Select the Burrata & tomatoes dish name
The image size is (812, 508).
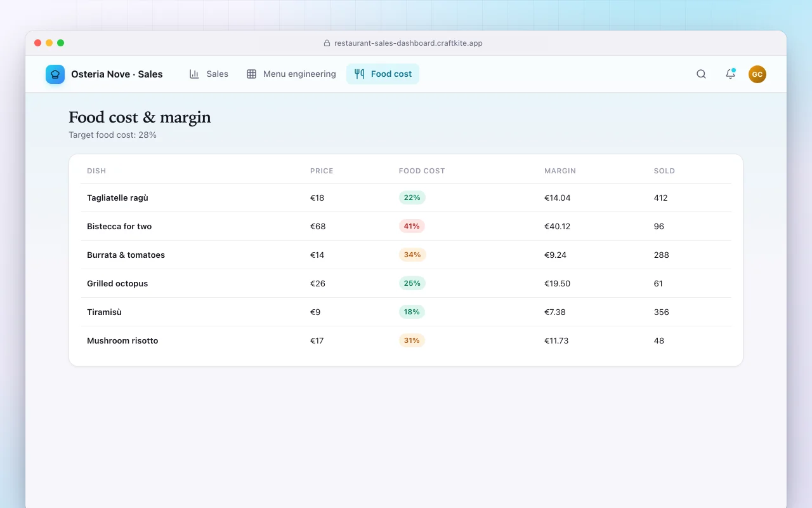coord(126,255)
